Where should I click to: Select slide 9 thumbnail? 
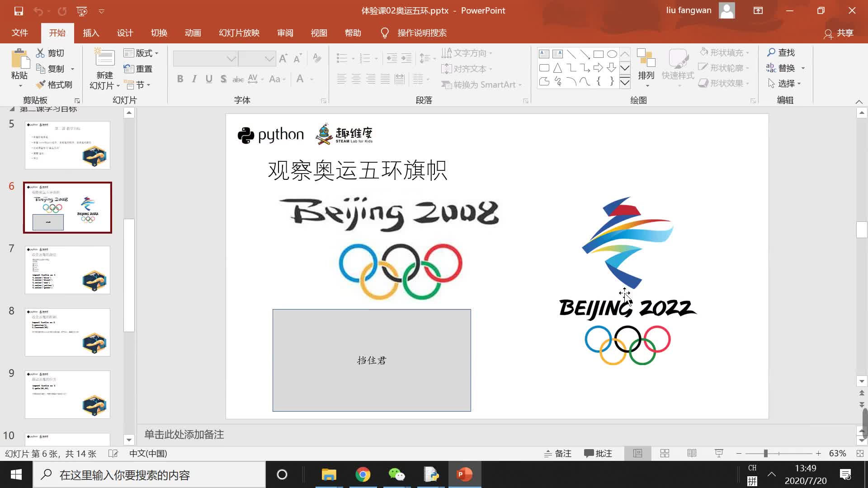67,394
